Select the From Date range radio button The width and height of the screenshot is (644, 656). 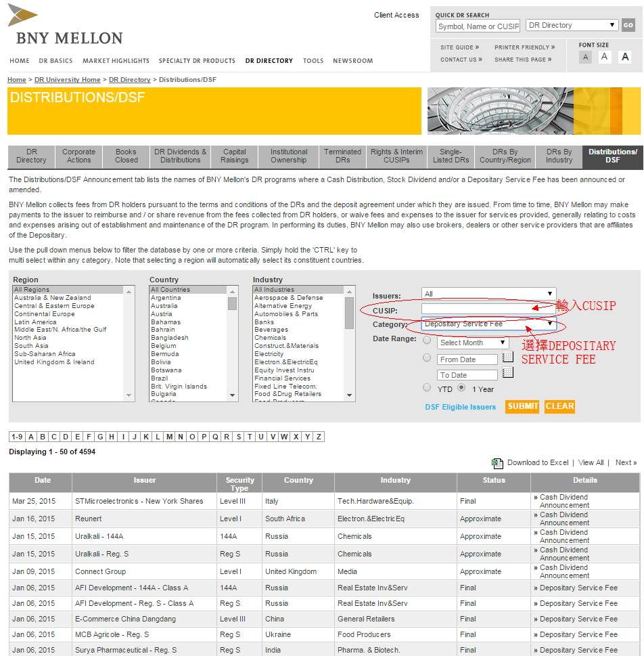tap(427, 357)
